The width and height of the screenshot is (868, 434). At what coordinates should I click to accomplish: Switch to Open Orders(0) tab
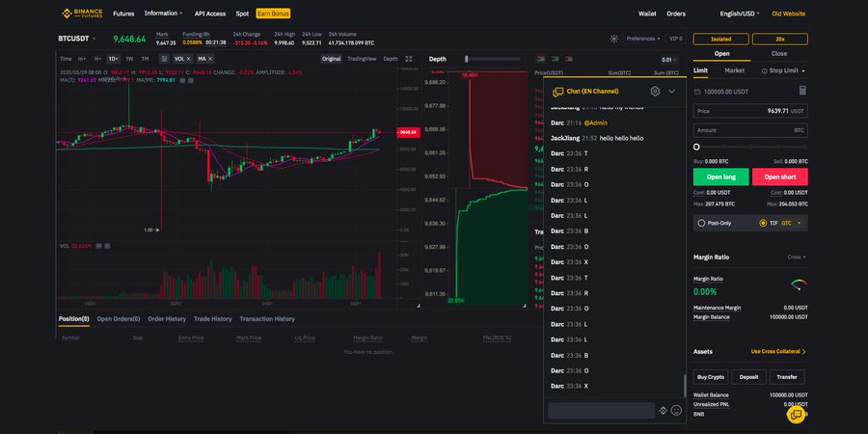click(119, 319)
